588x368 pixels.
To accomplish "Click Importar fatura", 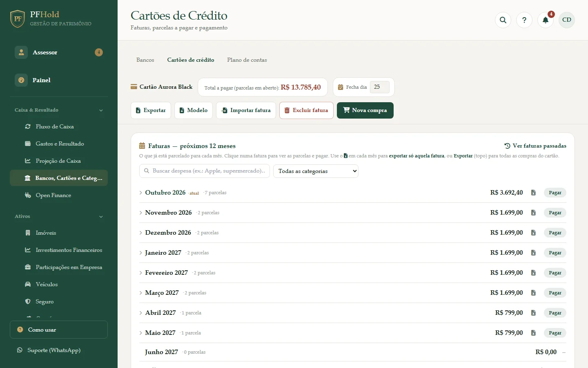I will coord(246,110).
